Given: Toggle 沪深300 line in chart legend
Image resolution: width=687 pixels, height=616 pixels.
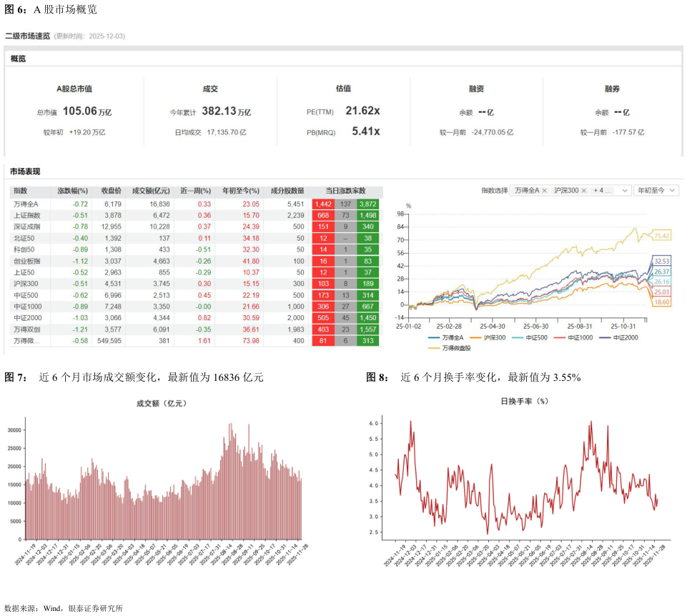Looking at the screenshot, I should point(491,337).
